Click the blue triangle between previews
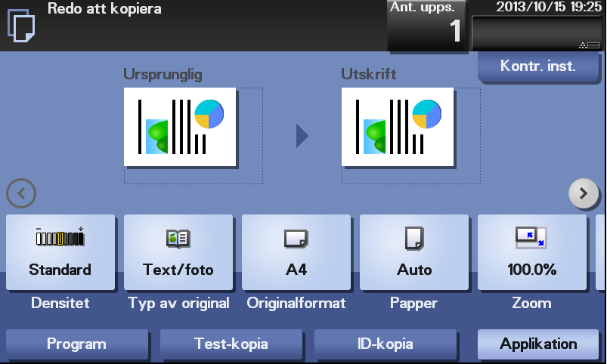 tap(302, 136)
